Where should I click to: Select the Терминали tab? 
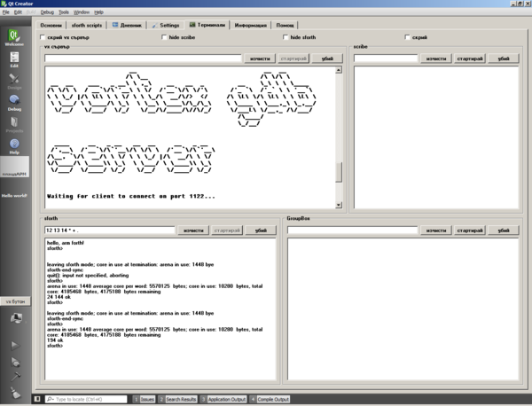tap(207, 25)
